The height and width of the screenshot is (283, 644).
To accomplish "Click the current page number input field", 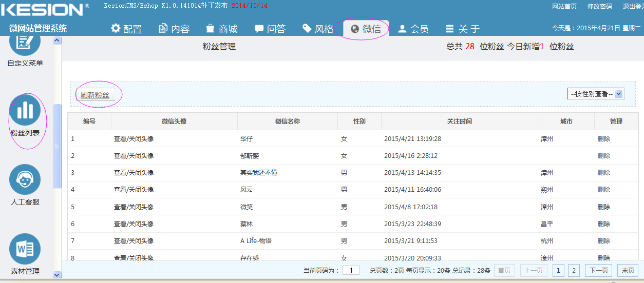I will click(x=351, y=270).
